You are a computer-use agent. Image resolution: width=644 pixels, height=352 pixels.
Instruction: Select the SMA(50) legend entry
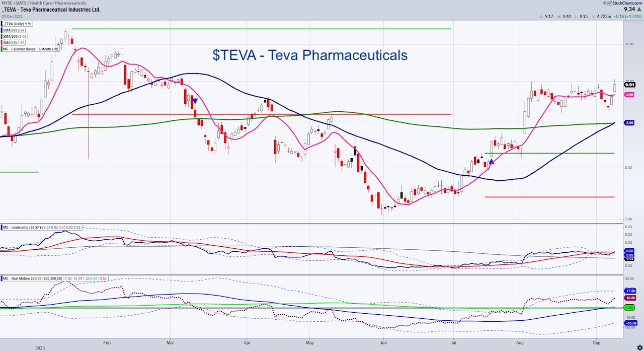(14, 30)
